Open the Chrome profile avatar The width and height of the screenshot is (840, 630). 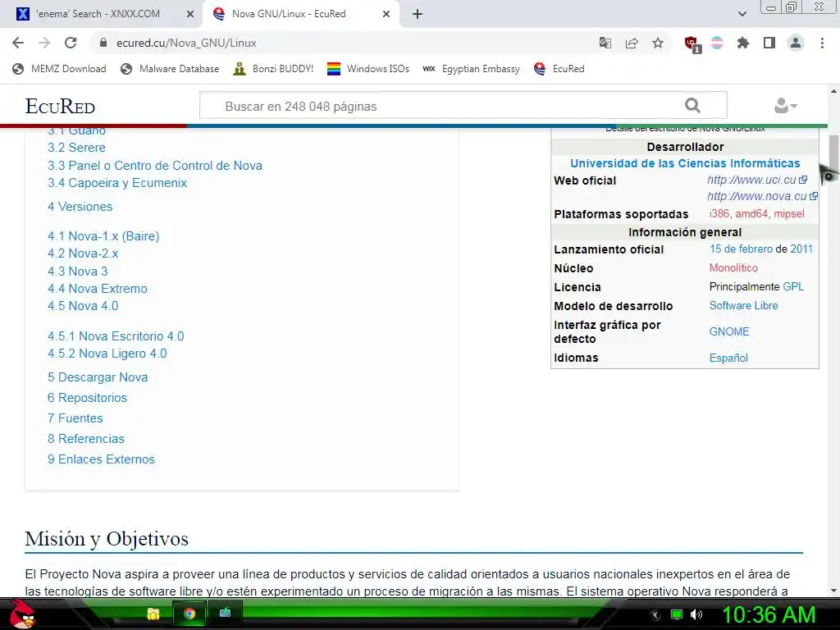coord(796,43)
